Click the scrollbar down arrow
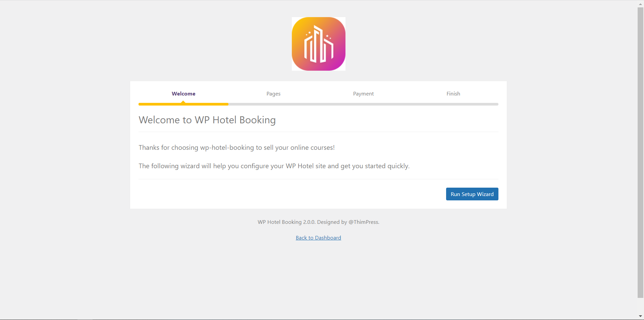The image size is (644, 320). [640, 316]
